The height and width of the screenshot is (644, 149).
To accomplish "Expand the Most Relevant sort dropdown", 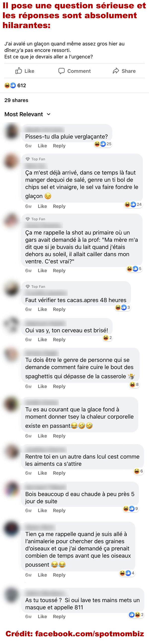I will pos(28,114).
